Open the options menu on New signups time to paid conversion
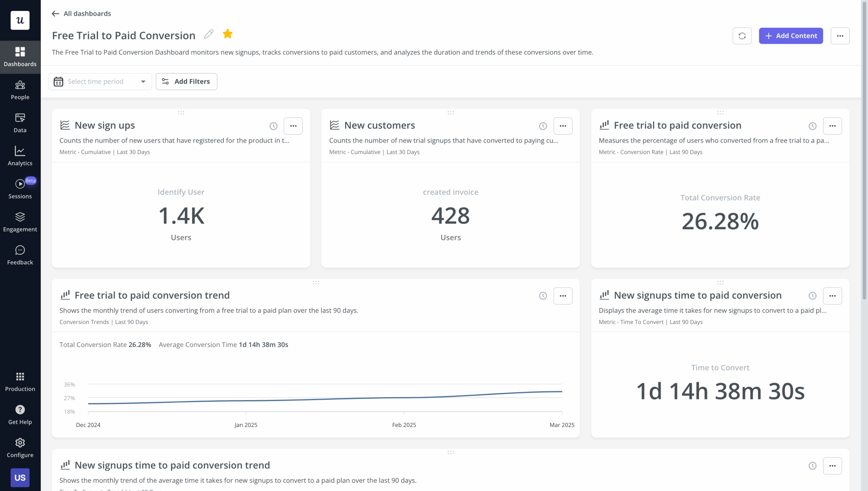This screenshot has width=868, height=491. click(833, 295)
